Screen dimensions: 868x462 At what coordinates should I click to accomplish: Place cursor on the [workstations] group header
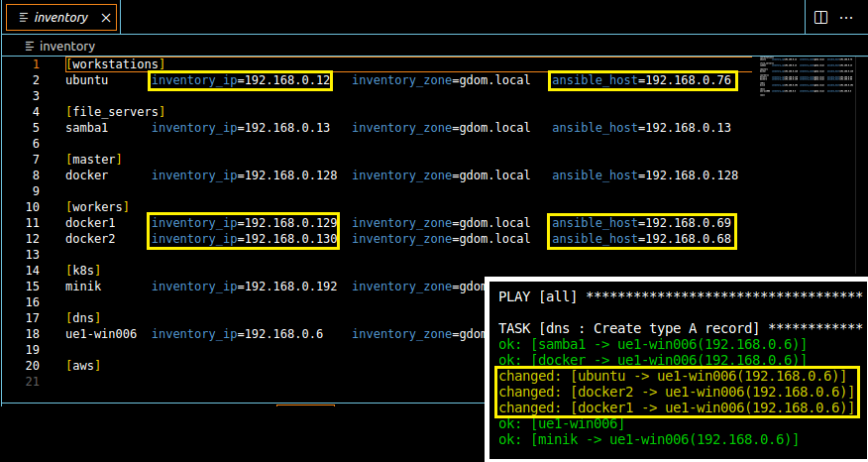coord(115,64)
